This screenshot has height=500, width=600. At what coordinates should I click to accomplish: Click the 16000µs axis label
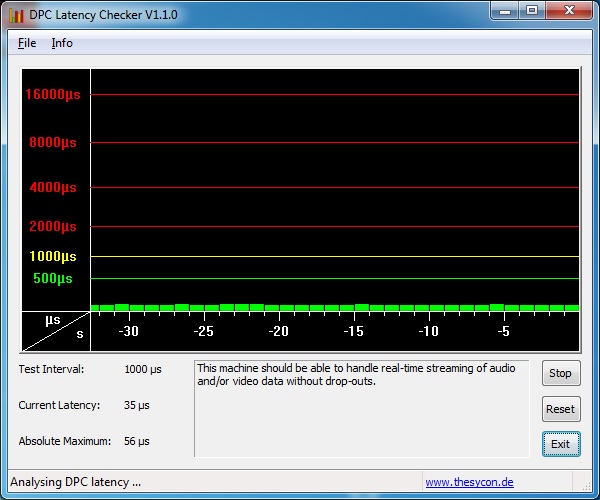(x=53, y=94)
